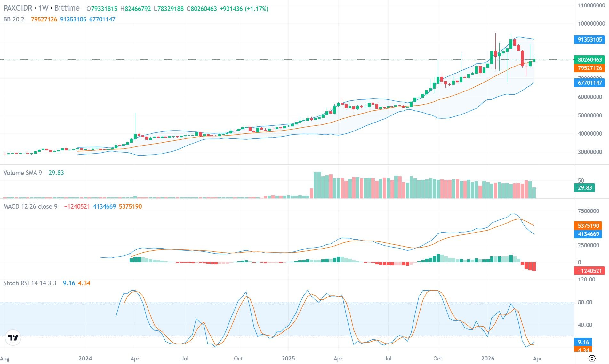Click the TradingView logo in bottom left corner
The width and height of the screenshot is (609, 364).
tap(12, 337)
